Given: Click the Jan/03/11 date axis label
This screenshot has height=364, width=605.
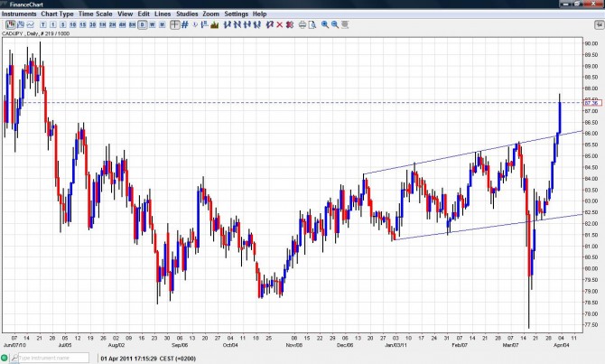Looking at the screenshot, I should tap(396, 345).
